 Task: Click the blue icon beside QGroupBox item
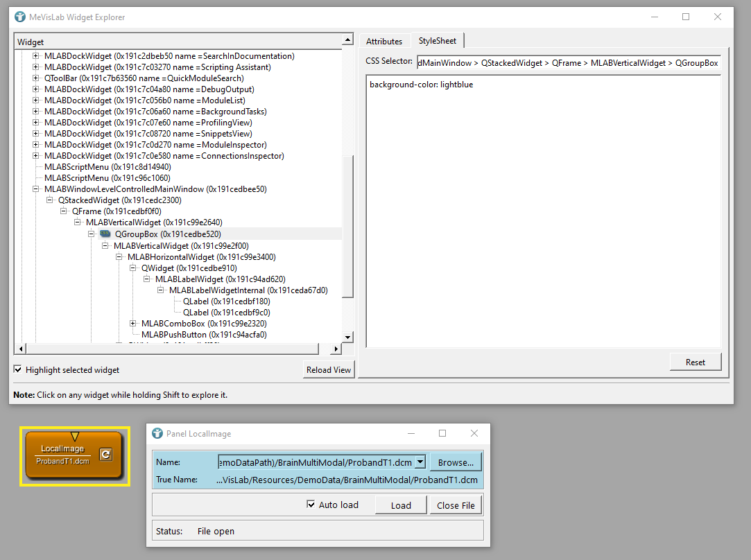click(x=105, y=234)
